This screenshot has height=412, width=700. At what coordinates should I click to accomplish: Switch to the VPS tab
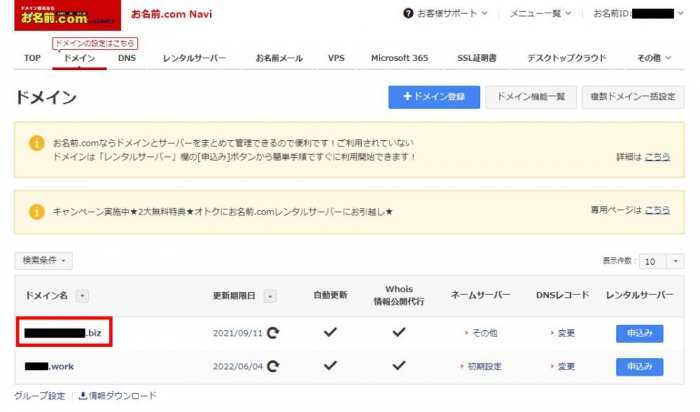(x=336, y=58)
